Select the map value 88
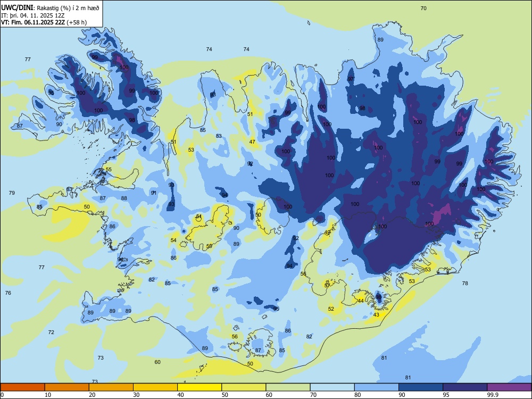 124,198
